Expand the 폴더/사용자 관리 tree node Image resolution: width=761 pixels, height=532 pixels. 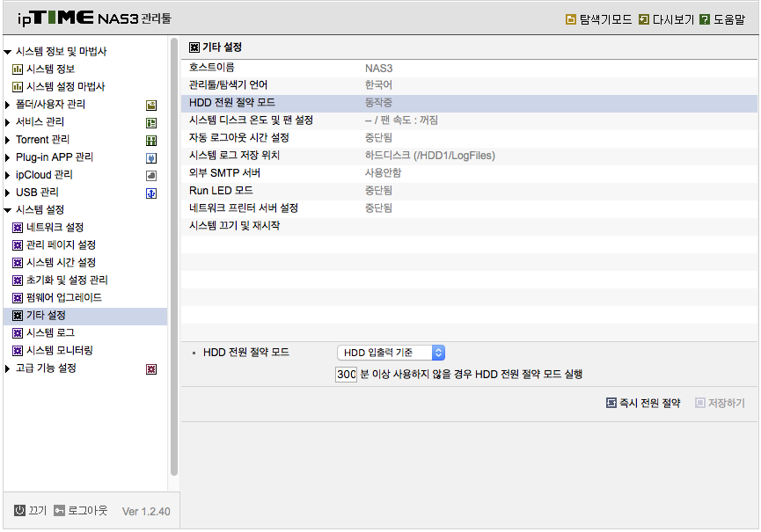pos(7,105)
